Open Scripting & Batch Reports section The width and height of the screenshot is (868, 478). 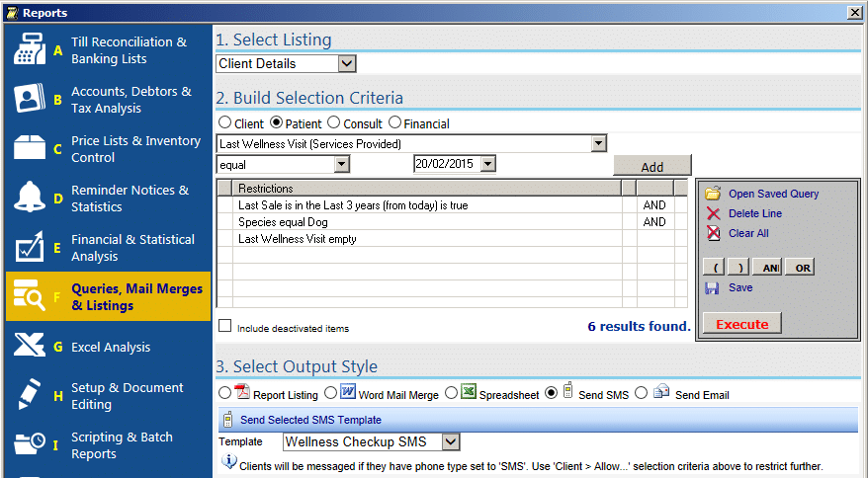click(108, 444)
